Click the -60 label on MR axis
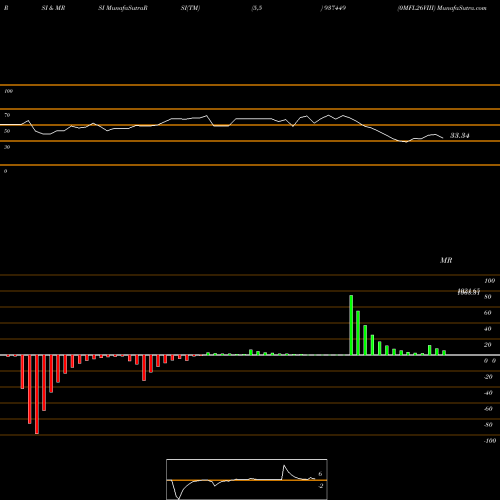 [x=488, y=409]
